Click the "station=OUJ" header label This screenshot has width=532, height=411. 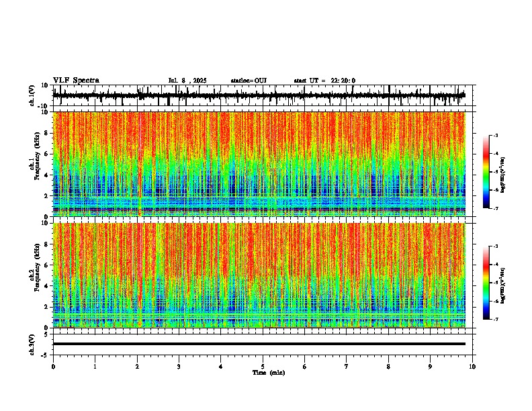pyautogui.click(x=249, y=81)
